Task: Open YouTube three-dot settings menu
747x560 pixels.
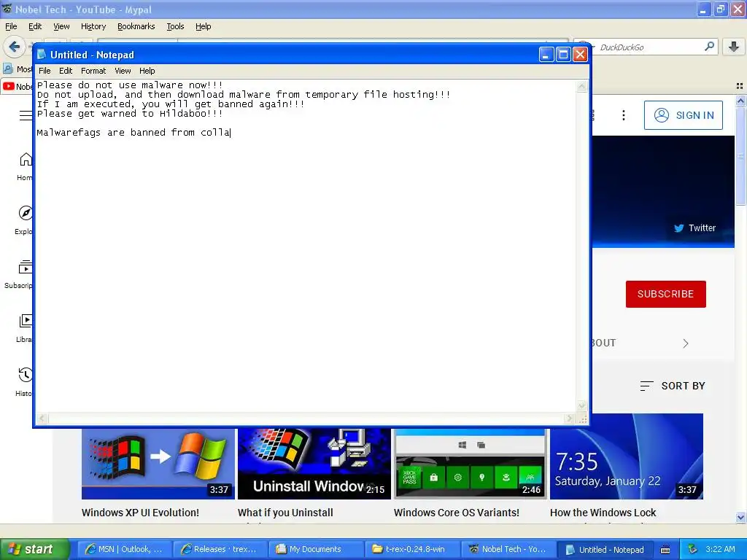Action: click(x=623, y=115)
